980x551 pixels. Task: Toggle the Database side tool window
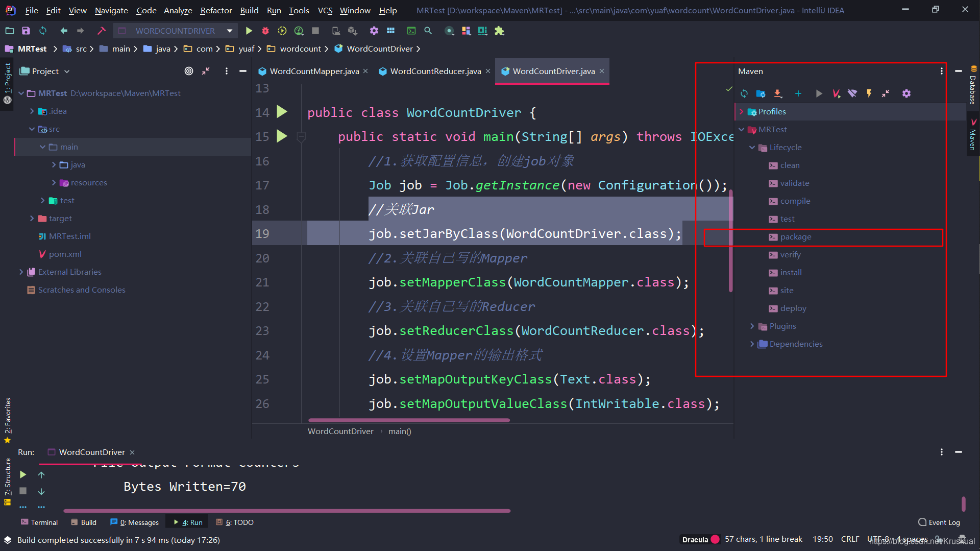(973, 85)
